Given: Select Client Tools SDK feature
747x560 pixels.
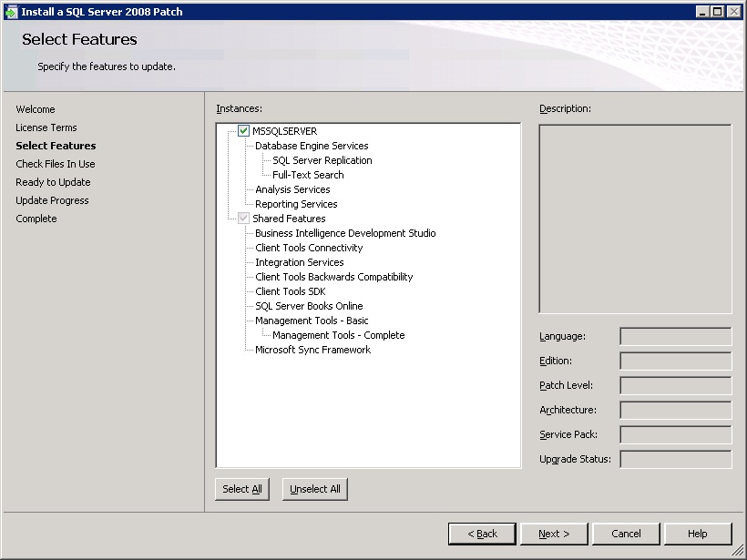Looking at the screenshot, I should [x=290, y=291].
